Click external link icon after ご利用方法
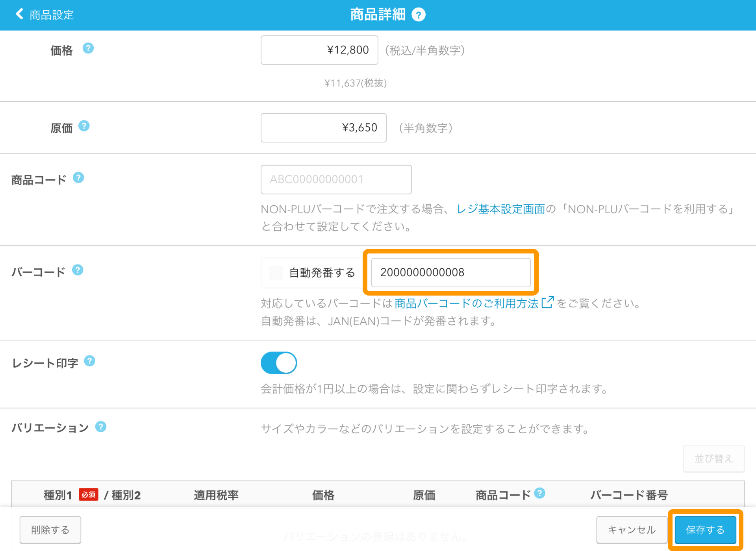 pos(547,302)
